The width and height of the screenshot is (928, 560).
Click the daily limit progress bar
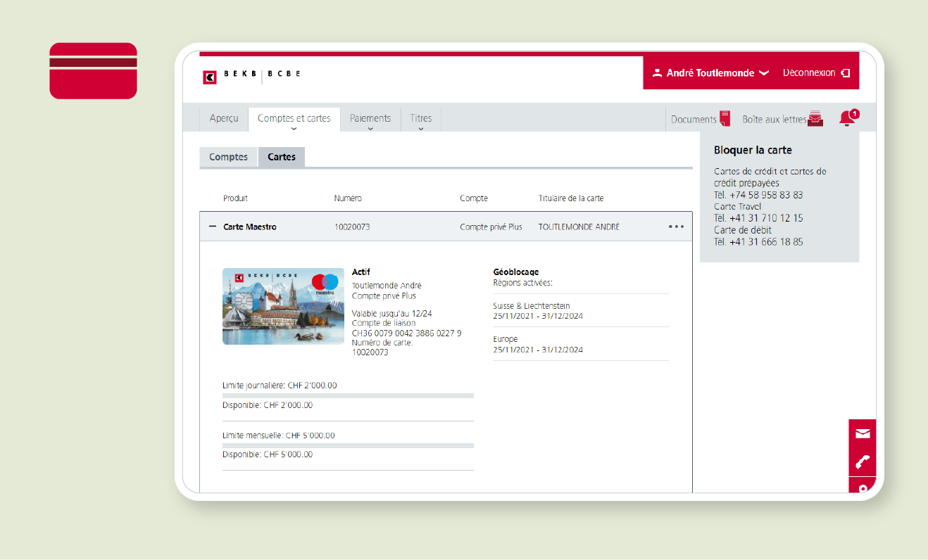click(348, 395)
